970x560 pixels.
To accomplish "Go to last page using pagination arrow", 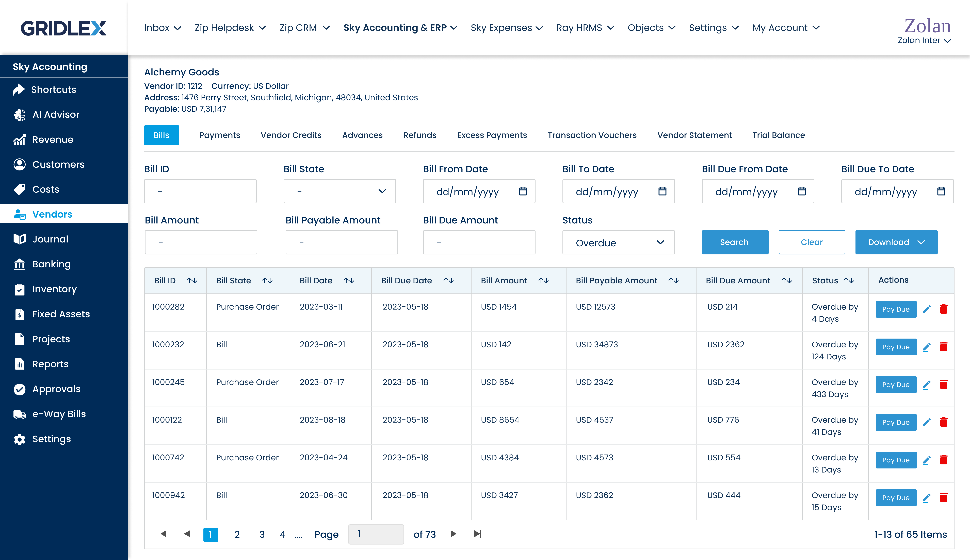I will (x=477, y=534).
